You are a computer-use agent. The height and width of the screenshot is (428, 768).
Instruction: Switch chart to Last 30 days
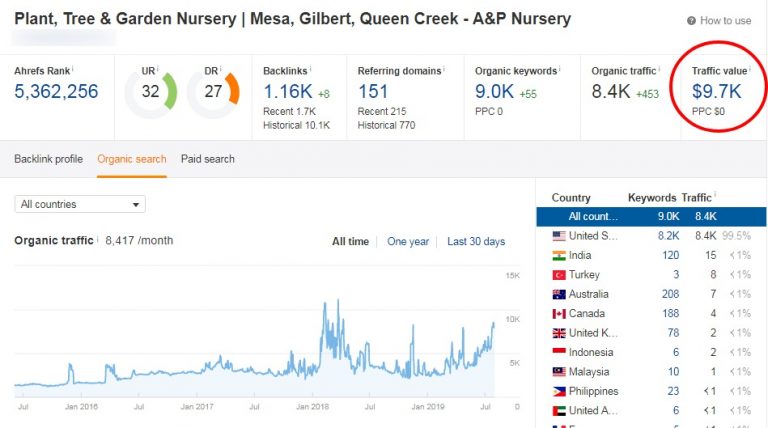tap(476, 241)
